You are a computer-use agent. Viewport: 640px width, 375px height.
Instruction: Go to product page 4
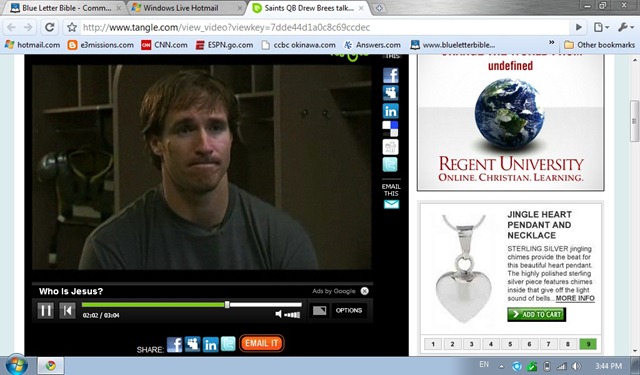coord(491,344)
